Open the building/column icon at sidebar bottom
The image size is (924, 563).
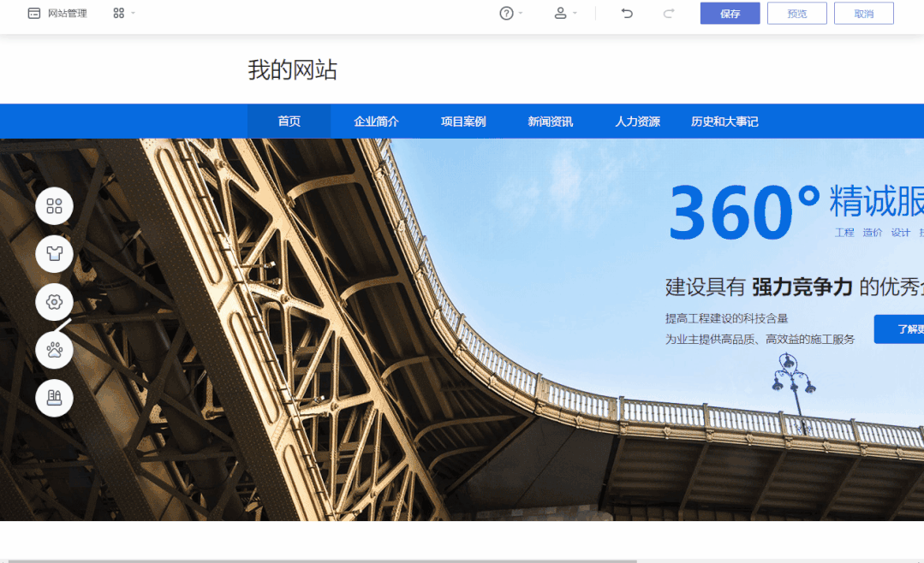pyautogui.click(x=54, y=398)
